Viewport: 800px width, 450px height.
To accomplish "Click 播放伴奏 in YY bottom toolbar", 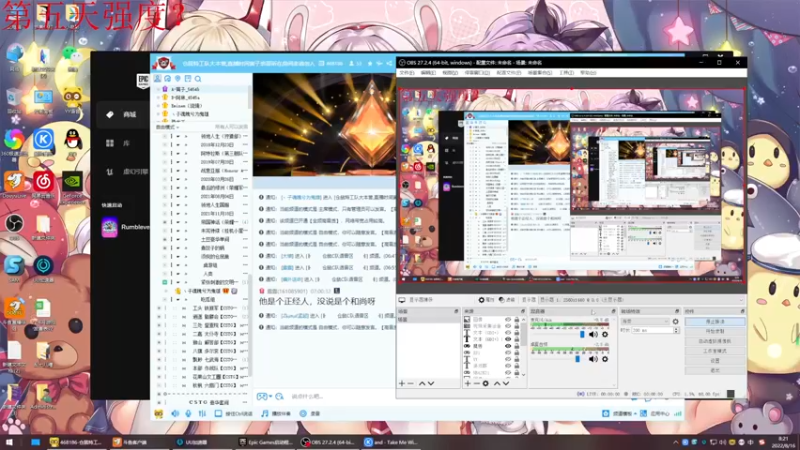I will click(x=276, y=413).
